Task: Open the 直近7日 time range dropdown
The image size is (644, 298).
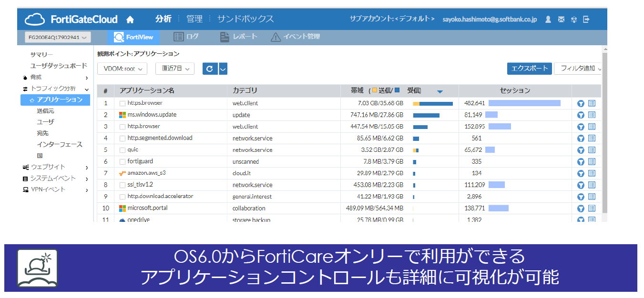Action: tap(175, 69)
